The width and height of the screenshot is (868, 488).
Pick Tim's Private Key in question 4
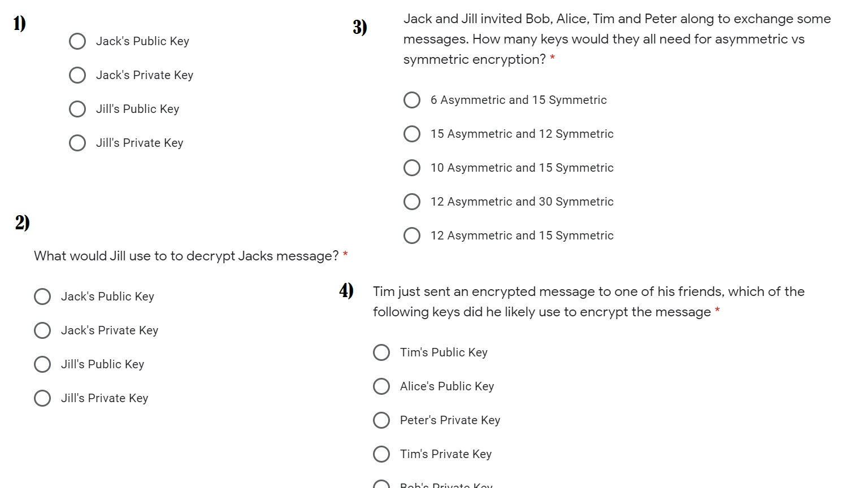point(381,454)
